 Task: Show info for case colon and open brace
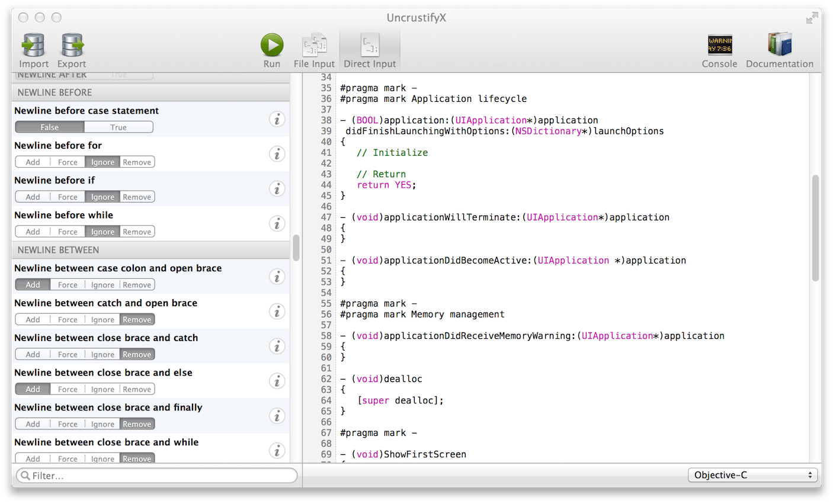[x=277, y=277]
